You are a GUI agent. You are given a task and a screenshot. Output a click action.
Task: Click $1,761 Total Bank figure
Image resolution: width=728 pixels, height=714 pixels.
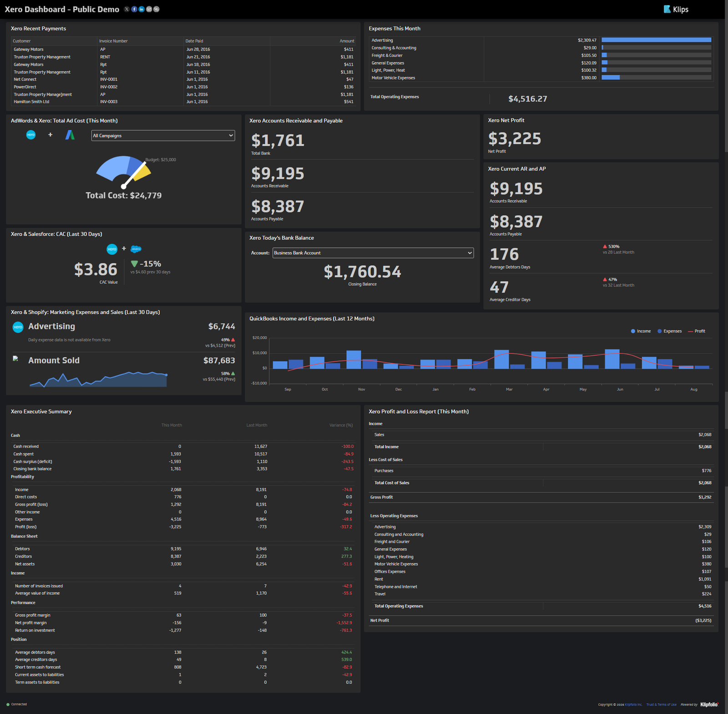[x=278, y=140]
